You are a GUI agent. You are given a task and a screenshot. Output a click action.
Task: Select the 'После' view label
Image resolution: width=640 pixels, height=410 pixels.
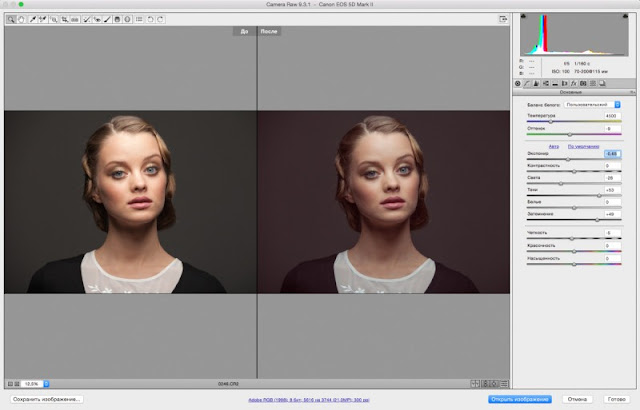coord(270,32)
